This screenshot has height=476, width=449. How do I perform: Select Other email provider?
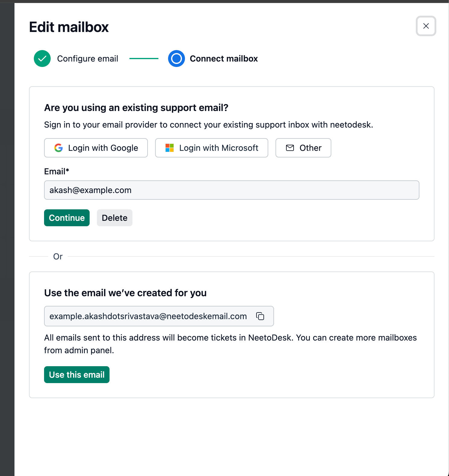(x=303, y=148)
